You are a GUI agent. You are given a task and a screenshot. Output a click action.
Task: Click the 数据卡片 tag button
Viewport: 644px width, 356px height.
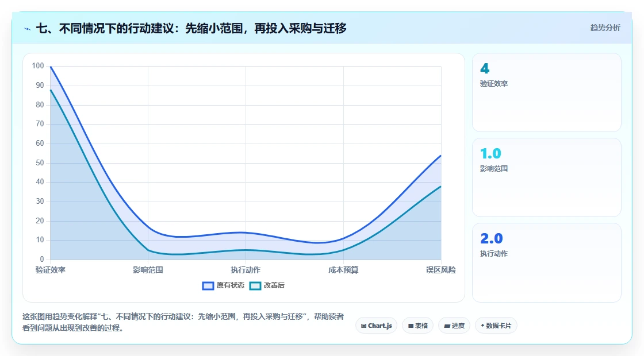tap(496, 326)
